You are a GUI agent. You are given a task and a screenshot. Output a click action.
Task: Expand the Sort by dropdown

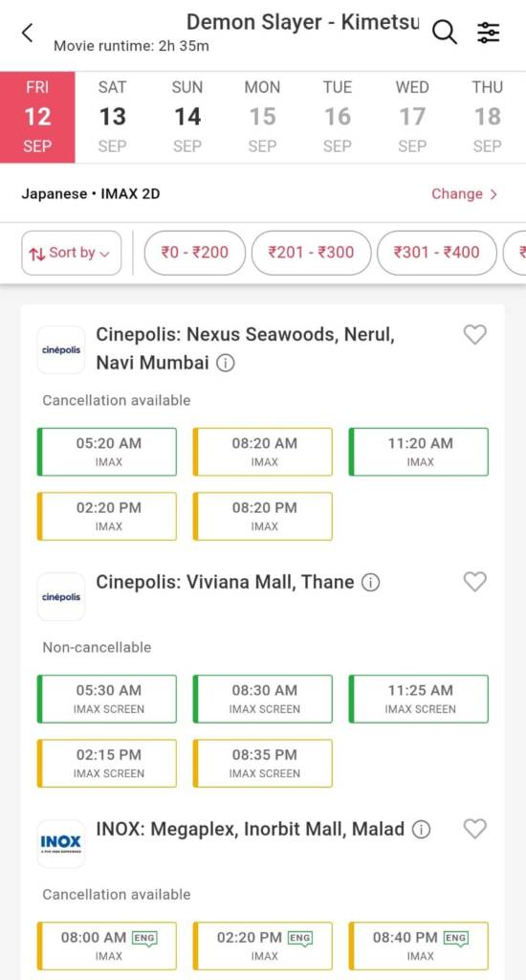click(71, 253)
